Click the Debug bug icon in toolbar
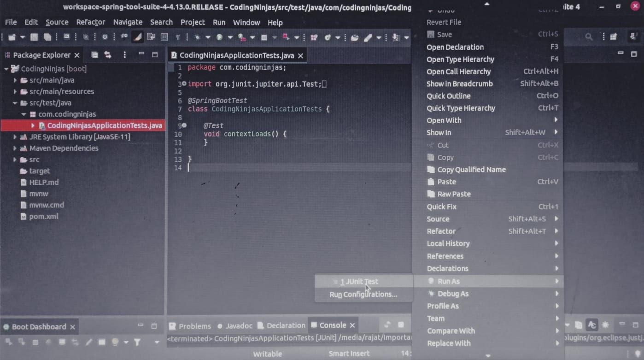644x360 pixels. click(198, 37)
